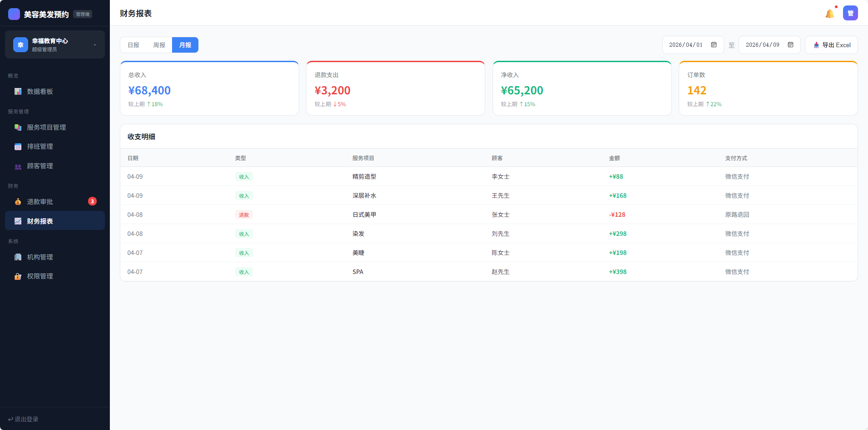
Task: Select the 月报 monthly report tab
Action: [x=185, y=45]
